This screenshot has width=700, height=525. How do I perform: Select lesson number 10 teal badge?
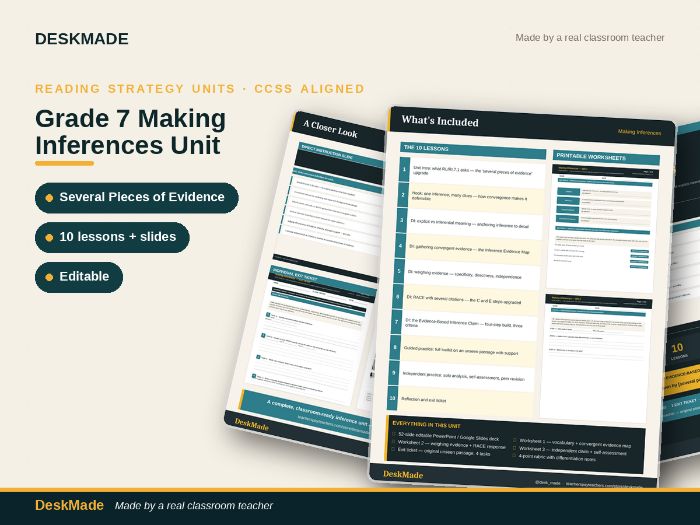392,398
